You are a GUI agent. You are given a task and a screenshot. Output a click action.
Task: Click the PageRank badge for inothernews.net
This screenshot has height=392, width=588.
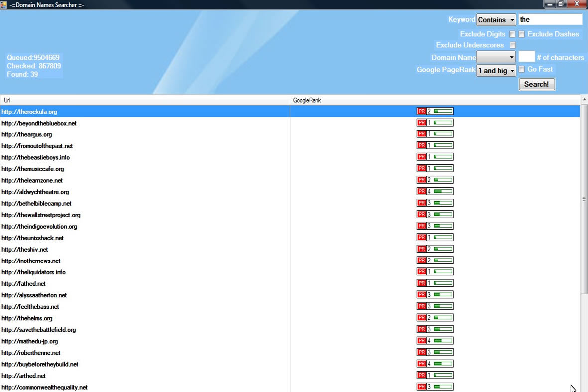pos(435,261)
